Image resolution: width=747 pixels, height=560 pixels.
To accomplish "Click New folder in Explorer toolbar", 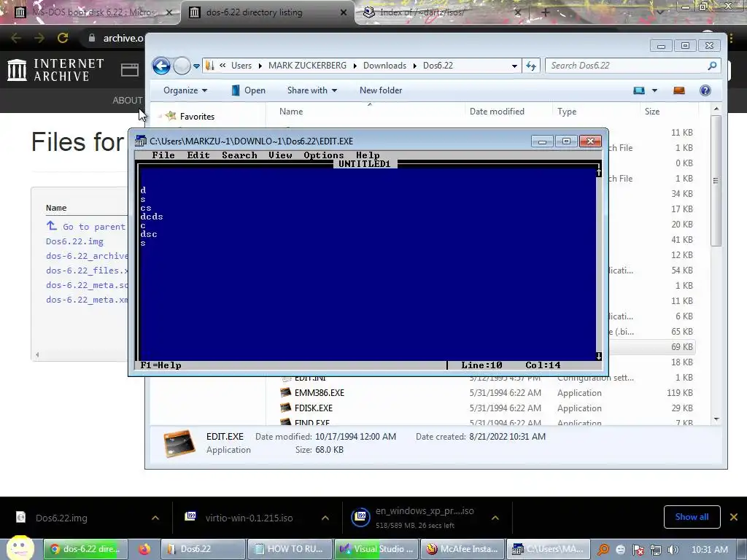I will tap(381, 90).
